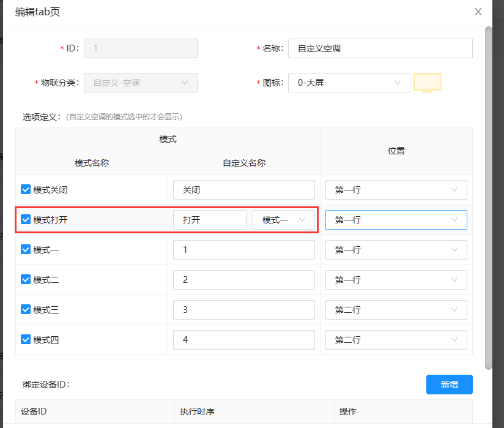The height and width of the screenshot is (428, 504).
Task: Expand position dropdown for 模式四 row
Action: (x=396, y=340)
